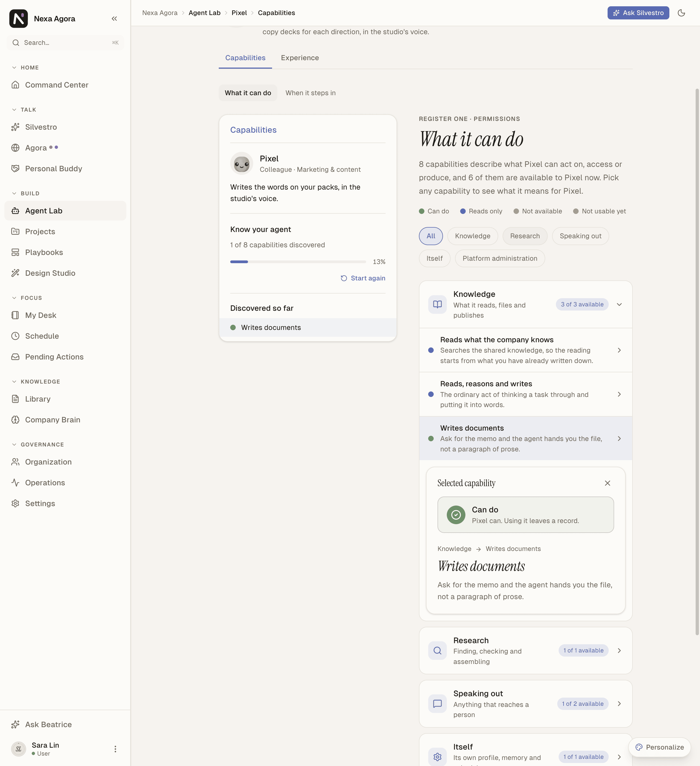Screen dimensions: 700x766
Task: Open Organization in sidebar
Action: pyautogui.click(x=65, y=462)
